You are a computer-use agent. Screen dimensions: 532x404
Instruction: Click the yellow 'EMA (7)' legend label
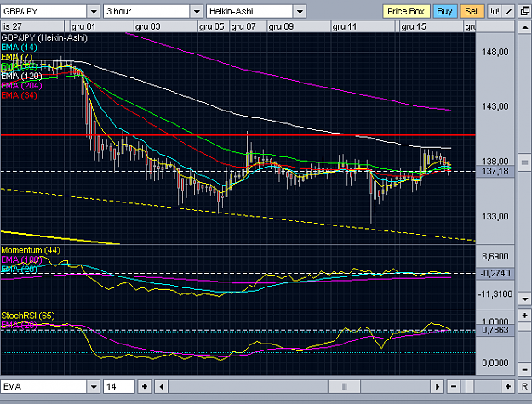(x=17, y=57)
